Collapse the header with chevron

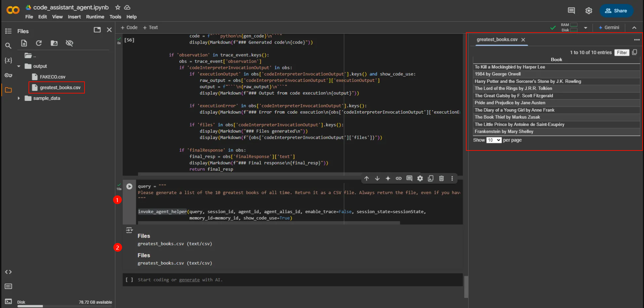(634, 27)
